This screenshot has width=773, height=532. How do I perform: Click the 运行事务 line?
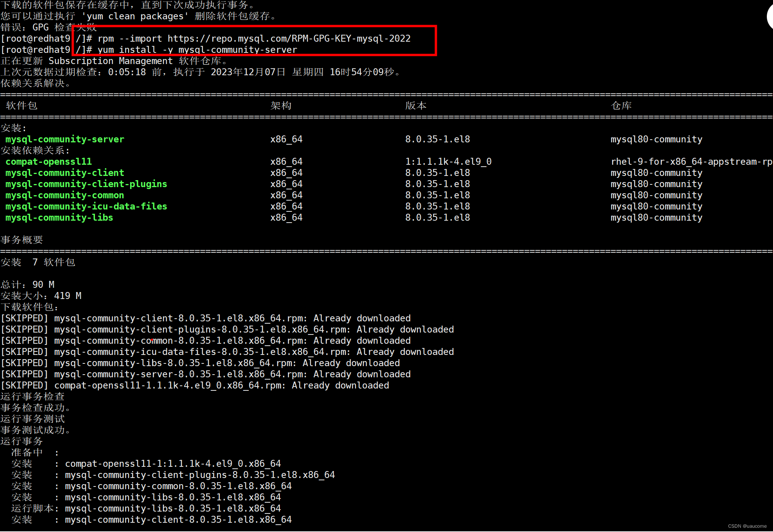pos(22,441)
